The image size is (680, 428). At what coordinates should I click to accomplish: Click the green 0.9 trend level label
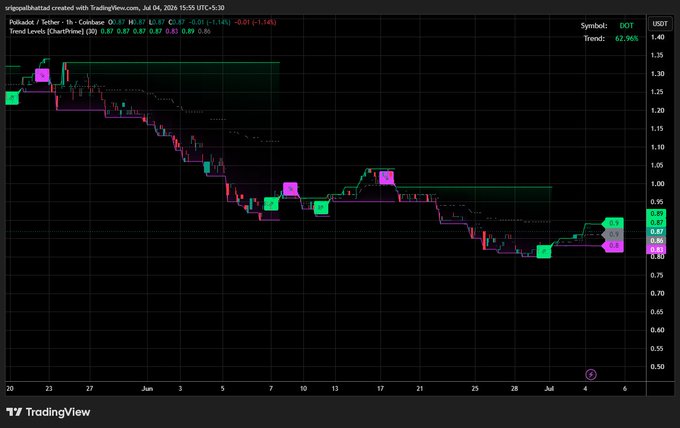[613, 223]
